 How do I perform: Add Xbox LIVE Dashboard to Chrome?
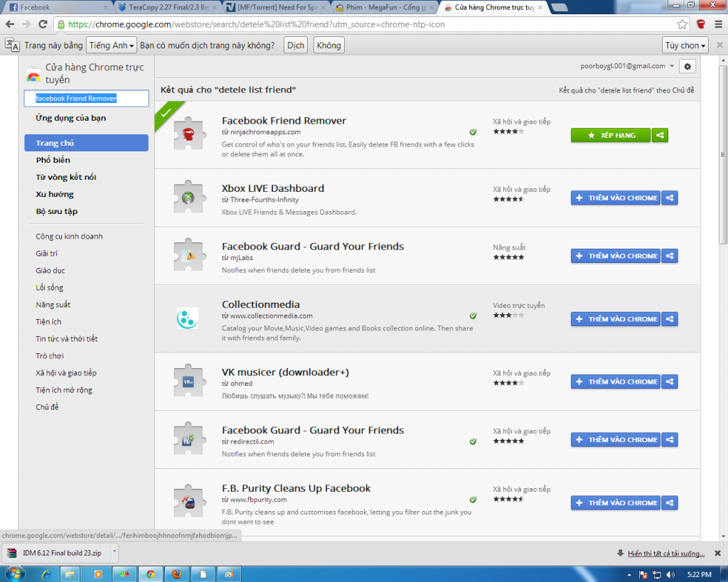point(616,198)
